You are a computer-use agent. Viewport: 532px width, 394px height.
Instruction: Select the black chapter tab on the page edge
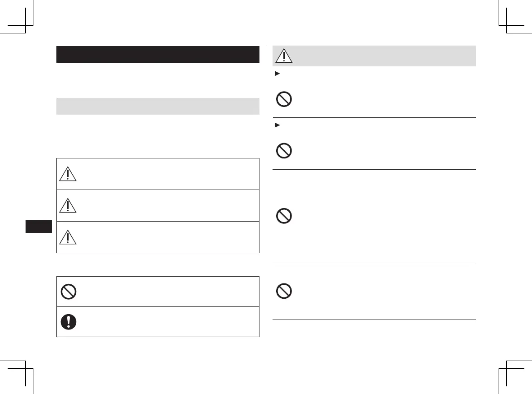39,226
